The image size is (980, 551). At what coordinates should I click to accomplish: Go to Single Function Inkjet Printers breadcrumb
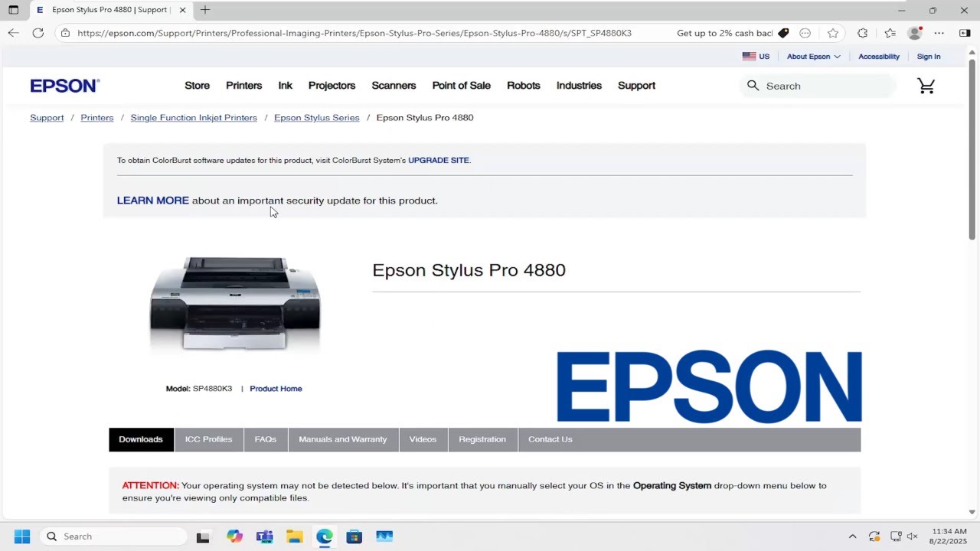click(194, 118)
